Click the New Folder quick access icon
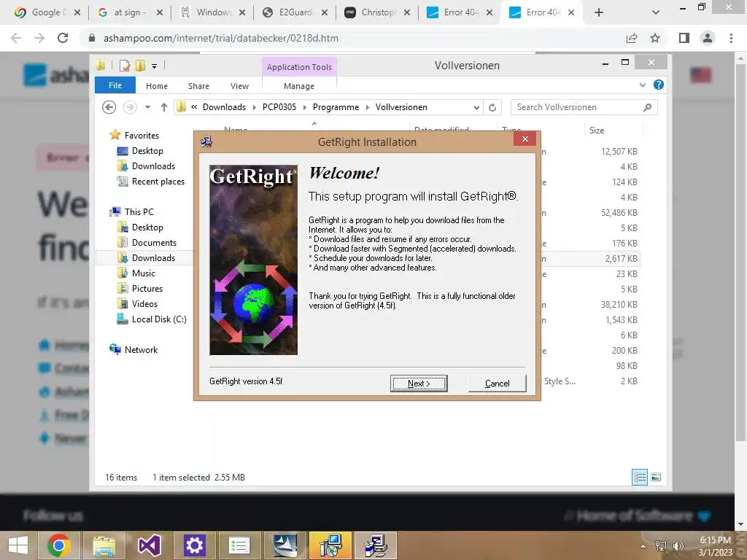The image size is (747, 560). coord(140,66)
